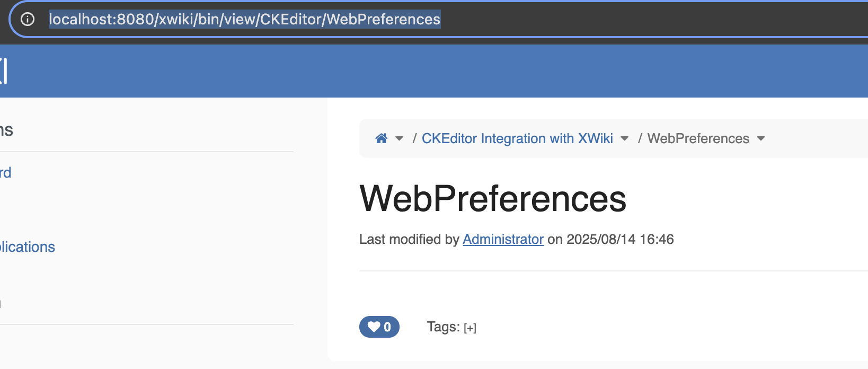
Task: Open the Administrator user profile link
Action: pyautogui.click(x=503, y=239)
